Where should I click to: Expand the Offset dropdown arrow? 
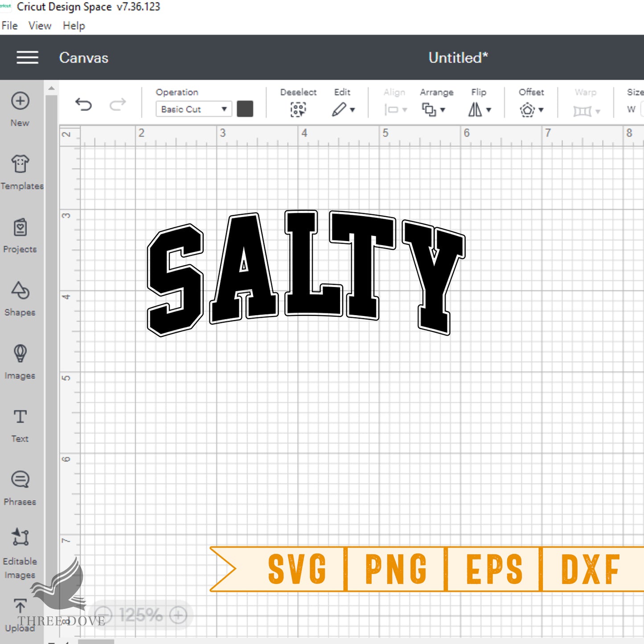tap(541, 110)
